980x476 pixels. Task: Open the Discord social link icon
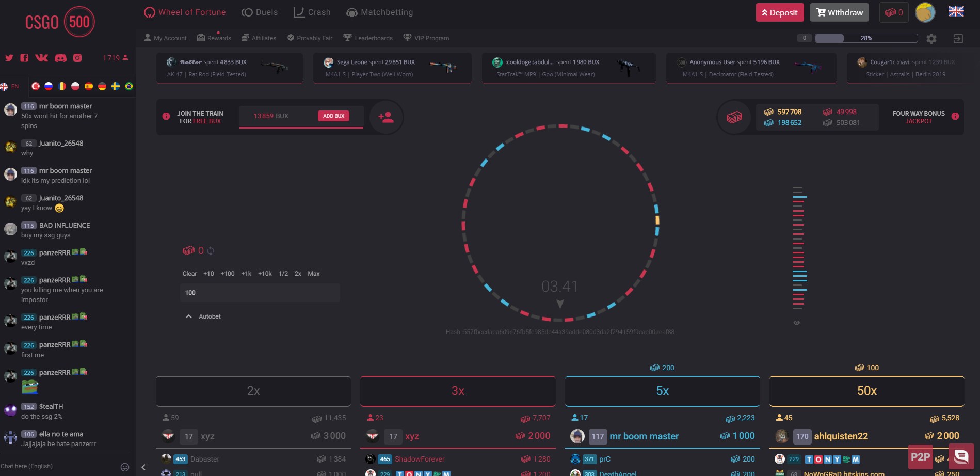click(60, 58)
